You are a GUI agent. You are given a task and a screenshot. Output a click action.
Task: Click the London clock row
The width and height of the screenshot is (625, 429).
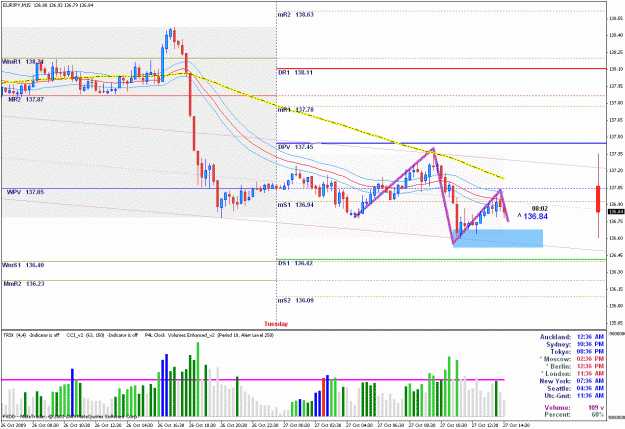point(572,374)
